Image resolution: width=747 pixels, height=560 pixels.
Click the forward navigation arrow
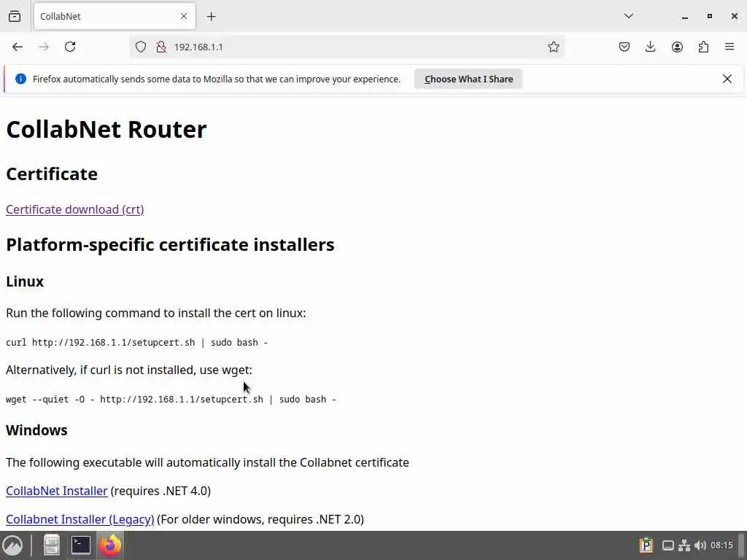click(44, 47)
